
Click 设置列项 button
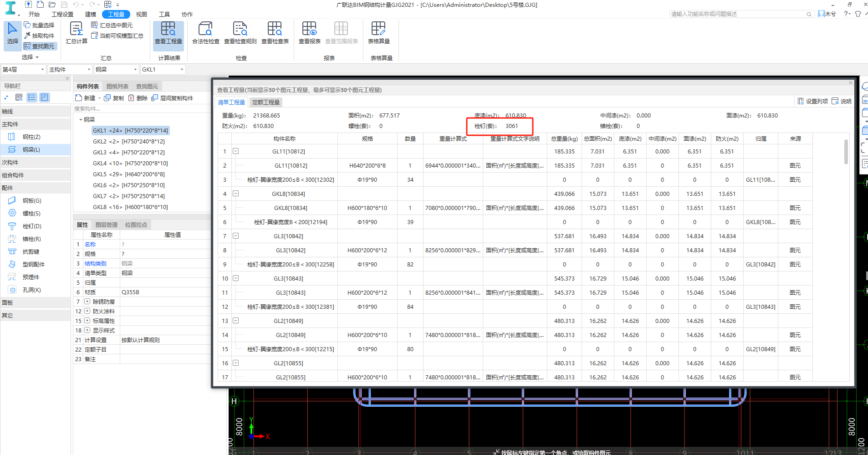(813, 101)
